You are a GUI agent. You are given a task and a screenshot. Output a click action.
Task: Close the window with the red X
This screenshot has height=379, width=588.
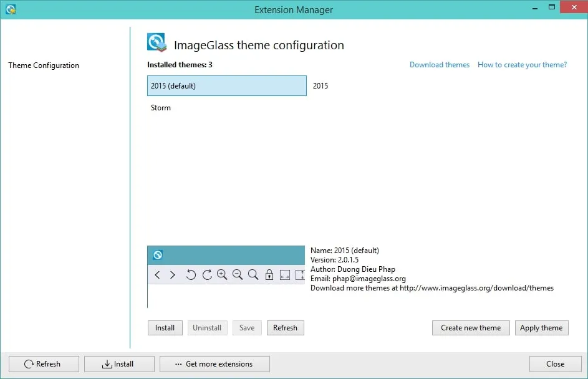point(574,7)
